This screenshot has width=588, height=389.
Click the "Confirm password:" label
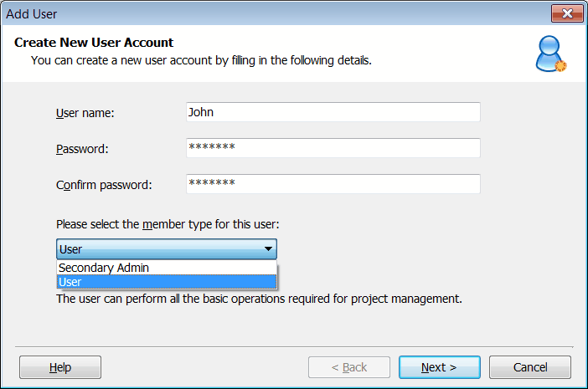tap(104, 185)
